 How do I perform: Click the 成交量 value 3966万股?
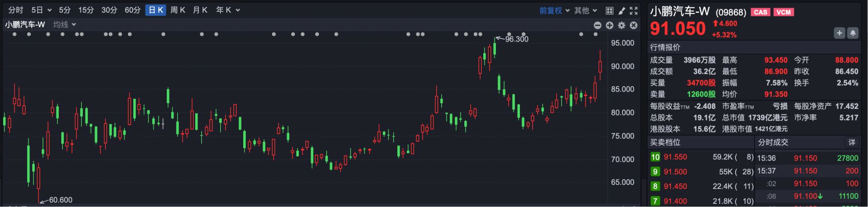pos(699,60)
